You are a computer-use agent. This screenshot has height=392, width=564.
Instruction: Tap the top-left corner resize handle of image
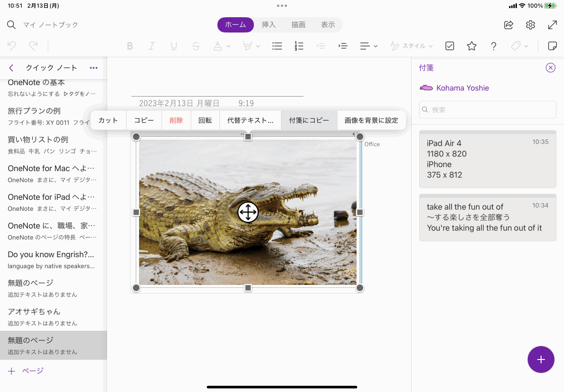[136, 137]
